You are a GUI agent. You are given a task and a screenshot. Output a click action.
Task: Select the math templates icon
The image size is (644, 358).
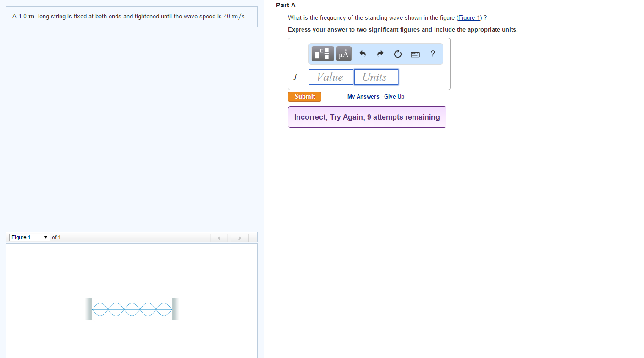pos(322,54)
